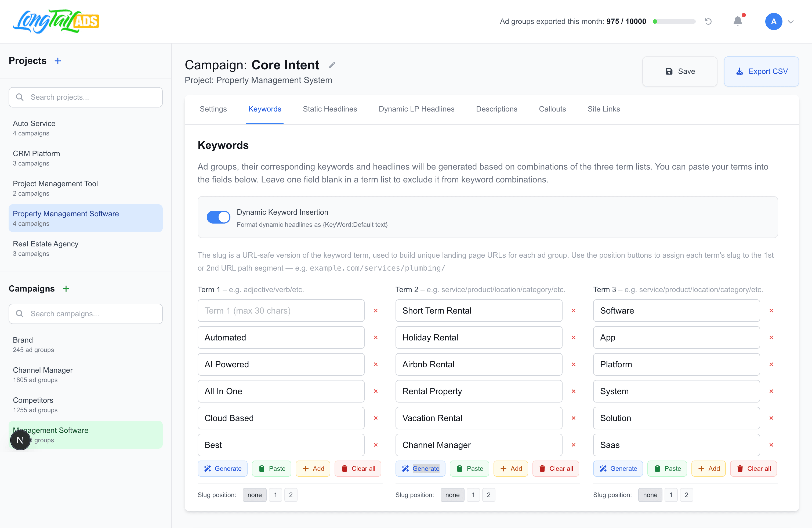
Task: Remove the All In One term
Action: [376, 391]
